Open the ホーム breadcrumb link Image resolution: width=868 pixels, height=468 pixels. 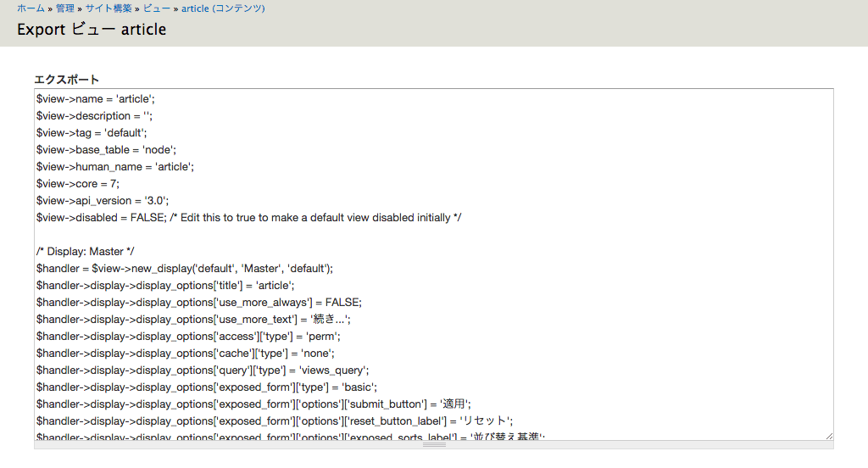point(31,8)
